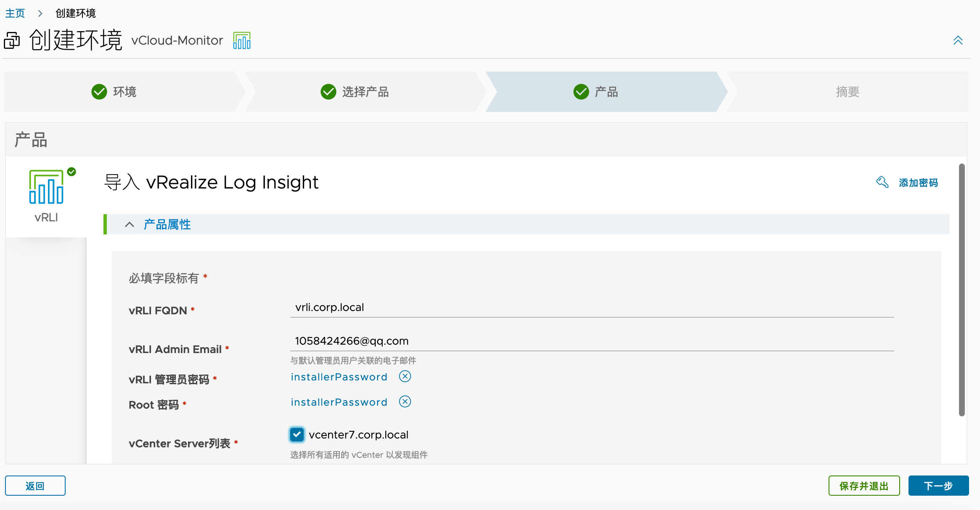Click the vCloud-Monitor environment name

(x=177, y=40)
